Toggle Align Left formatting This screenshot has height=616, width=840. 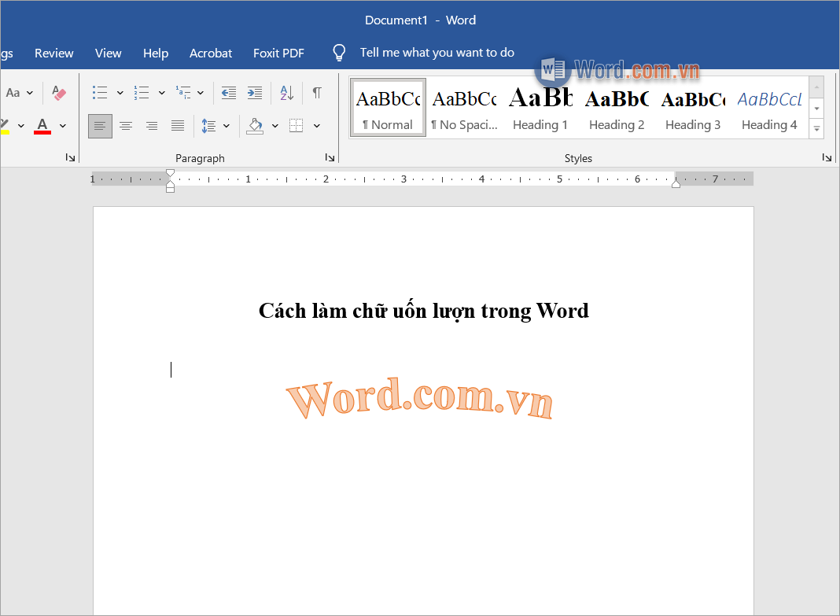tap(100, 126)
